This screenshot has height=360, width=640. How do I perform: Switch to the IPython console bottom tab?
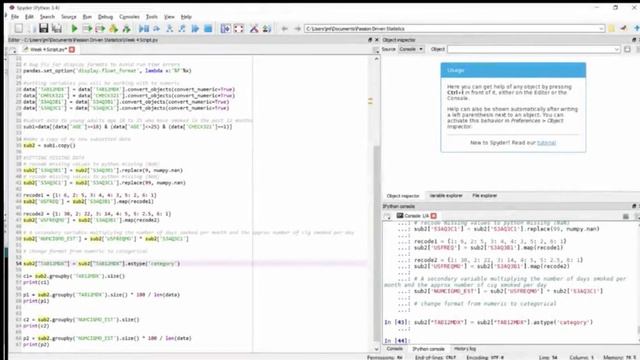(428, 349)
